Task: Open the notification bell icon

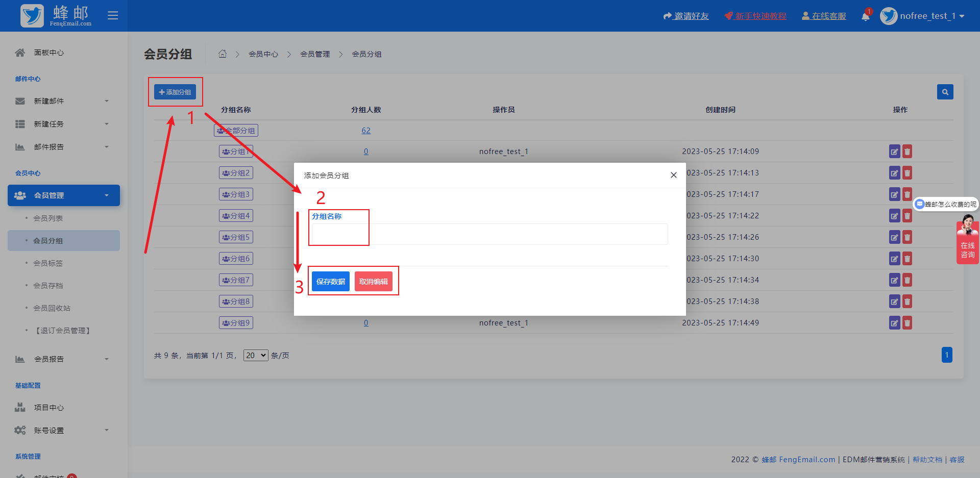Action: [865, 16]
